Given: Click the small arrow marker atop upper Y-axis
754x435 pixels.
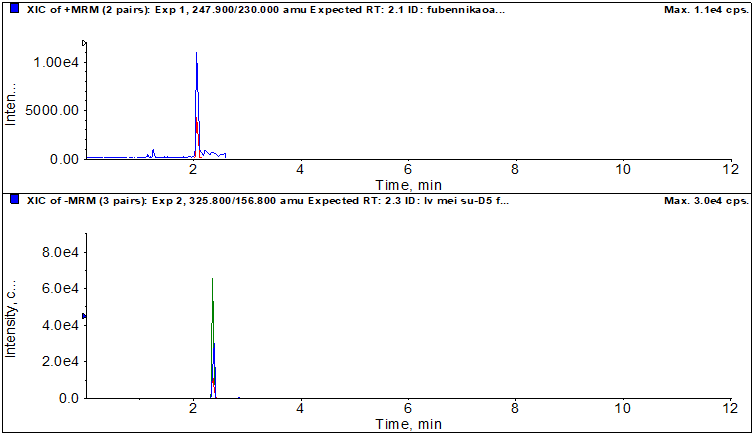Looking at the screenshot, I should coord(85,43).
